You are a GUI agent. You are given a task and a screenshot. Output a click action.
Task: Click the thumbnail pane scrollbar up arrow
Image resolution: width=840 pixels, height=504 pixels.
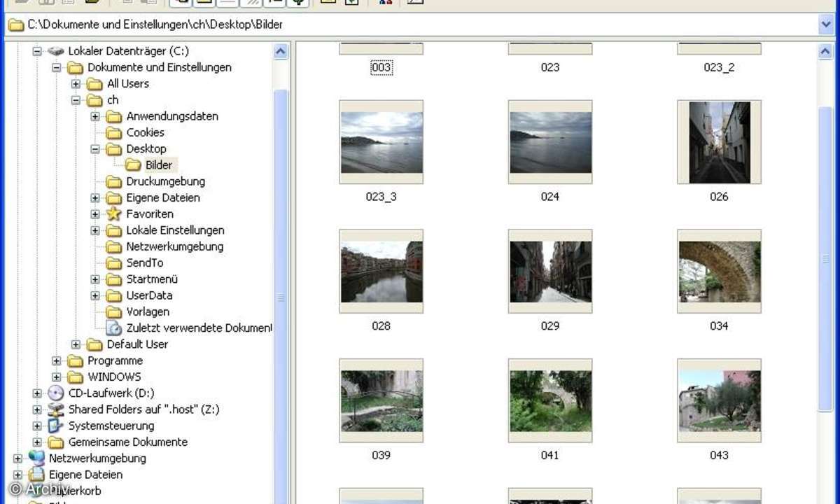coord(825,51)
